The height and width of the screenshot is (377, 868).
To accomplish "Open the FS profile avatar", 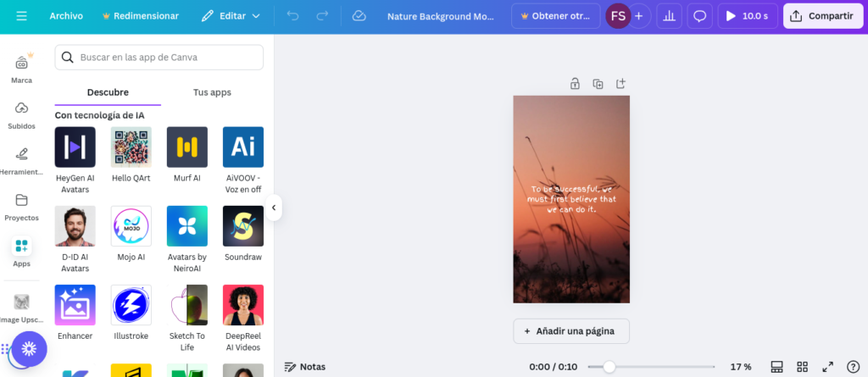I will pyautogui.click(x=618, y=16).
